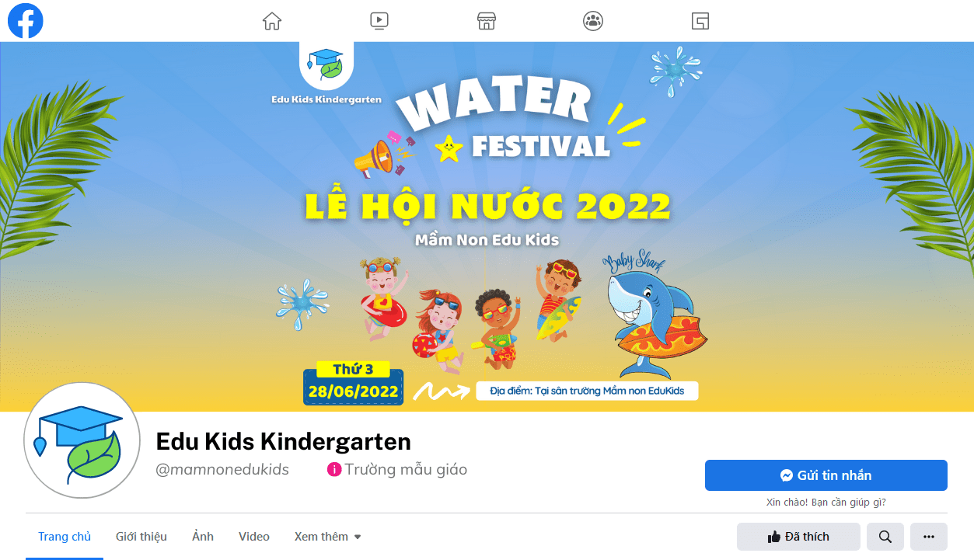Open the three-dots more options button
The width and height of the screenshot is (974, 560).
pyautogui.click(x=929, y=537)
